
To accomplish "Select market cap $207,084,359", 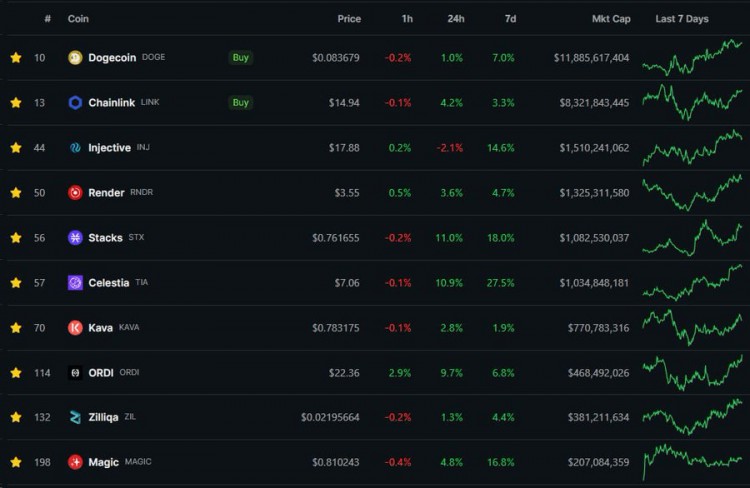I will (x=598, y=462).
